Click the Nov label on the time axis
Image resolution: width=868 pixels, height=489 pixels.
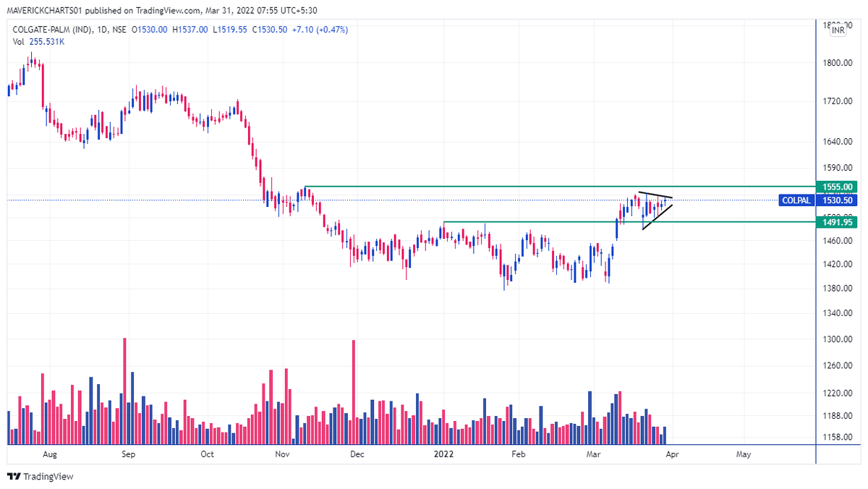[283, 455]
